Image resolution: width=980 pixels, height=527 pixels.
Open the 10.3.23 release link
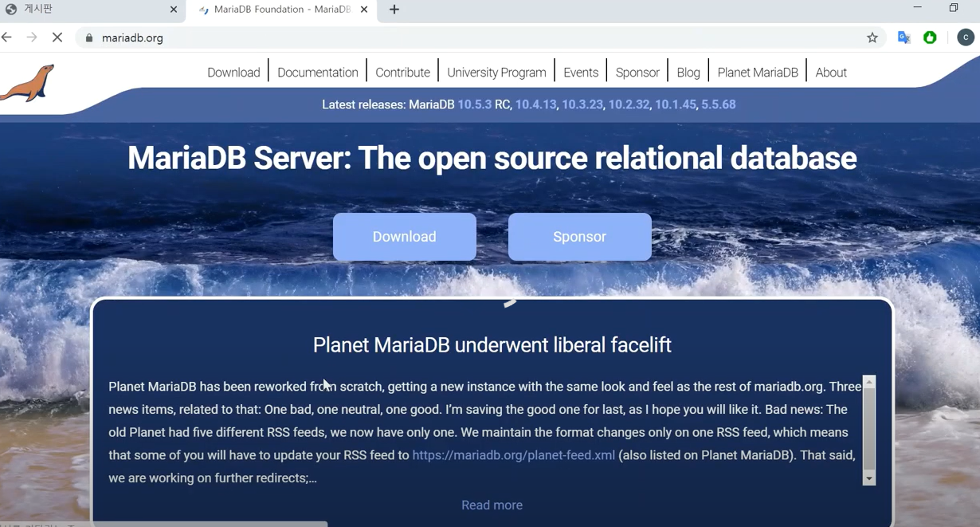tap(582, 104)
